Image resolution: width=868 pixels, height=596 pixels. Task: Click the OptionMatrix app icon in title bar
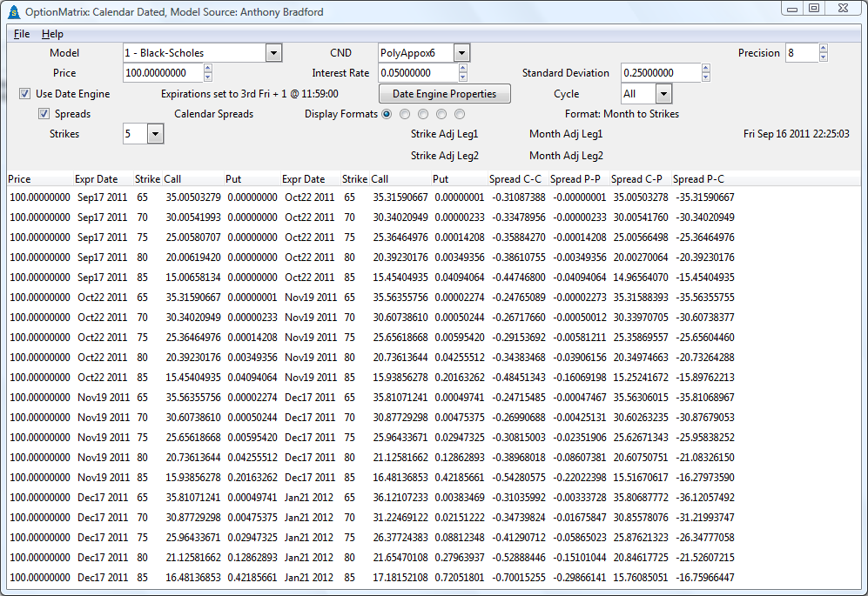tap(13, 10)
